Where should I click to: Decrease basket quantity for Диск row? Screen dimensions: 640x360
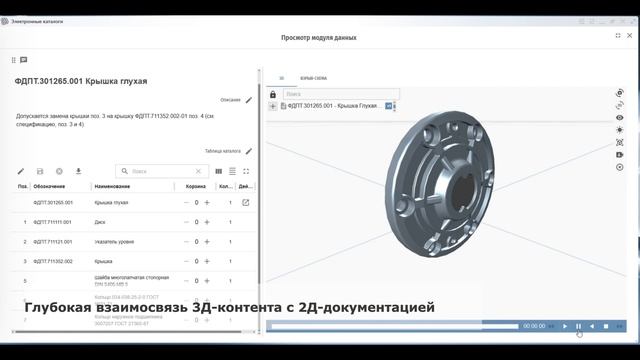(186, 222)
